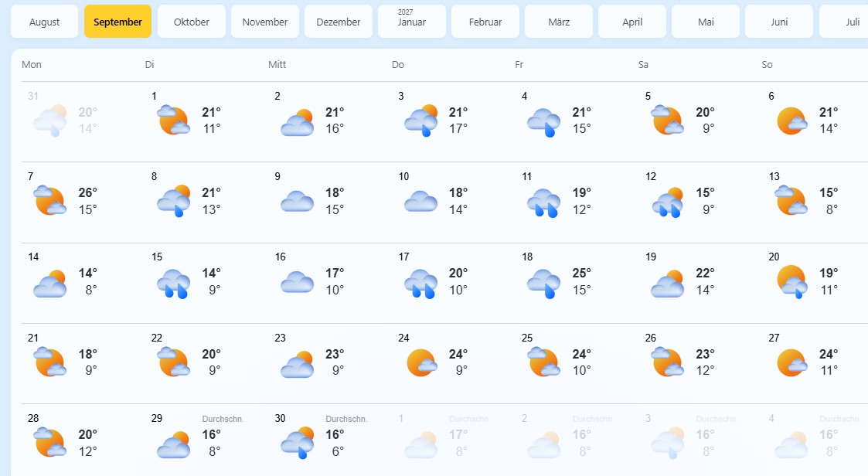The height and width of the screenshot is (476, 868).
Task: Click the double raindrop icon on September 17
Action: point(420,284)
